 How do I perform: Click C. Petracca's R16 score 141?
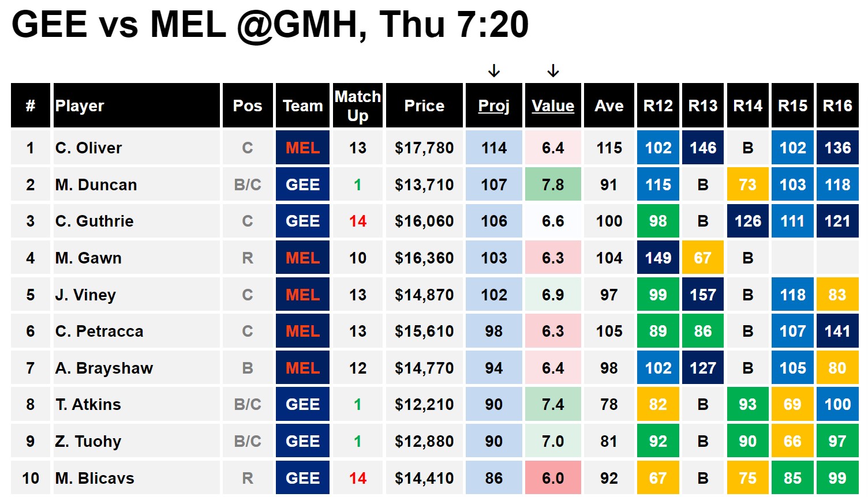click(x=837, y=331)
